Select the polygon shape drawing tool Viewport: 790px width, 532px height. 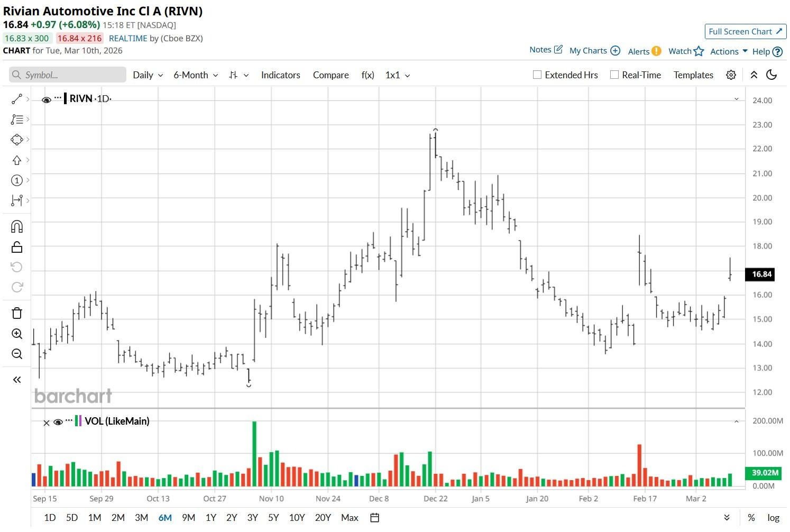(16, 140)
